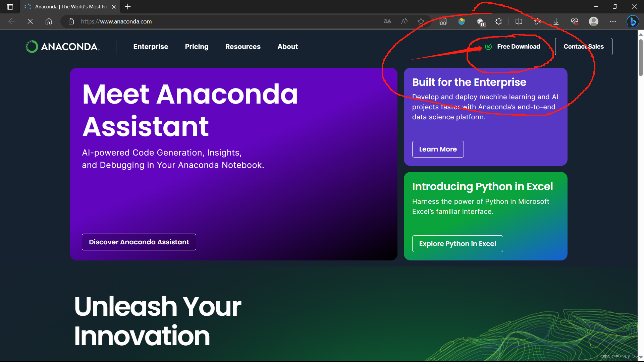
Task: Click the translate page icon
Action: (x=387, y=21)
